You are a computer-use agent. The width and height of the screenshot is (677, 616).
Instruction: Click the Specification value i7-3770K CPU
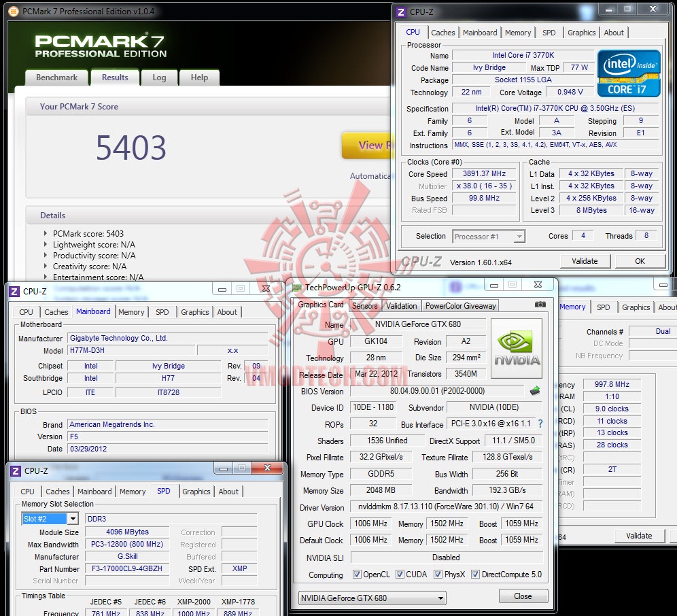click(555, 108)
